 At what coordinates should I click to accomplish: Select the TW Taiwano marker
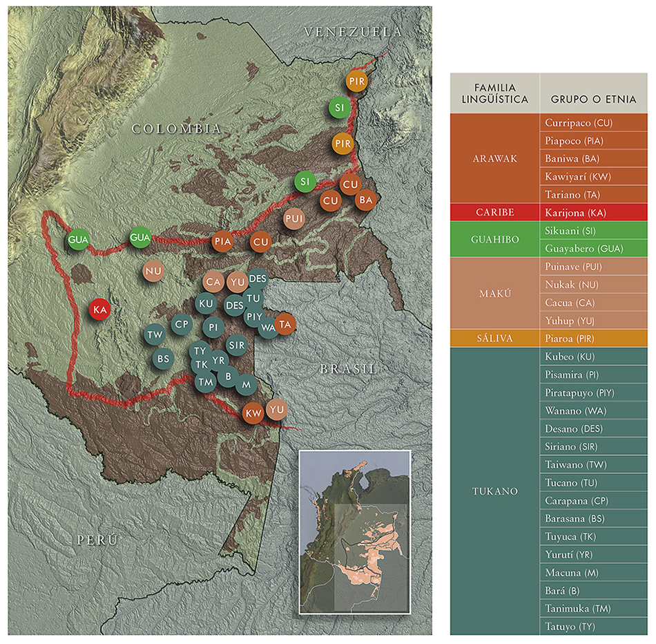(x=155, y=334)
